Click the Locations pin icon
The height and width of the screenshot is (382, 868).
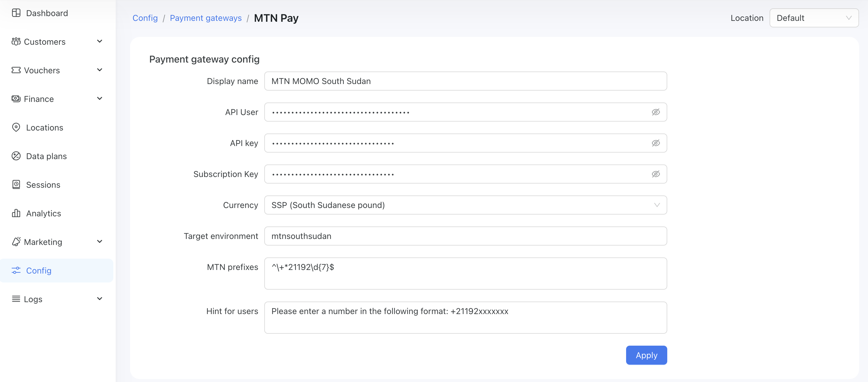click(16, 127)
